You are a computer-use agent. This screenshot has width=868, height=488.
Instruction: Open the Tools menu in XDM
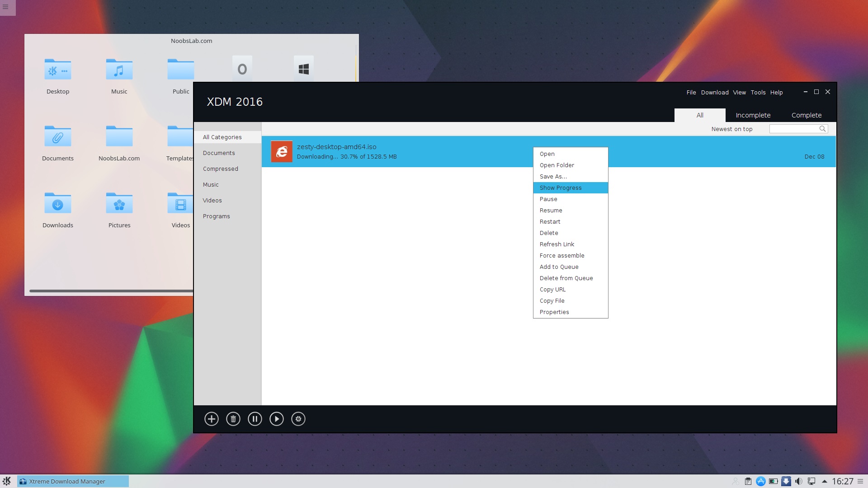pyautogui.click(x=758, y=92)
